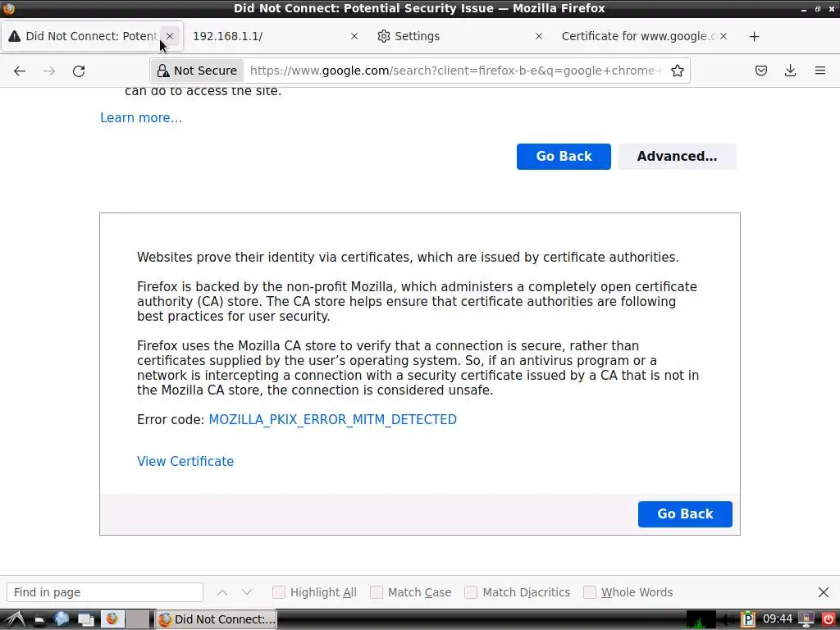Close the Settings tab
Viewport: 840px width, 630px height.
coord(539,36)
